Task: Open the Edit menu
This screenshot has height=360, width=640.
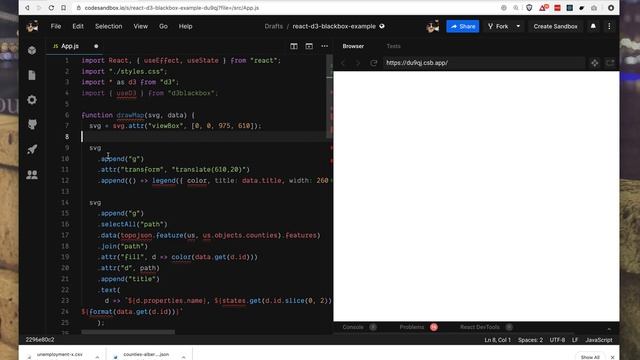Action: click(78, 26)
